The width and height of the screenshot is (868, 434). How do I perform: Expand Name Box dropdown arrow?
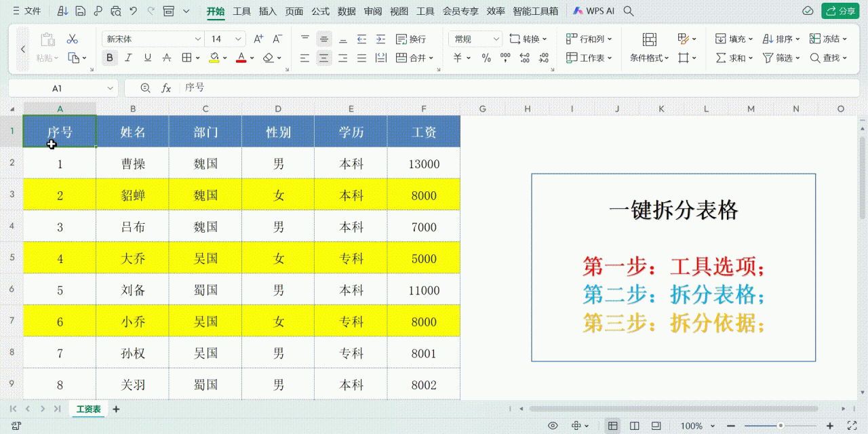click(111, 88)
